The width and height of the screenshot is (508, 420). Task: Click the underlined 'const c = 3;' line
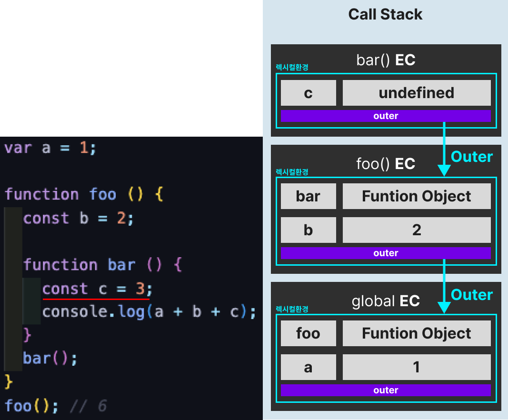[x=97, y=289]
